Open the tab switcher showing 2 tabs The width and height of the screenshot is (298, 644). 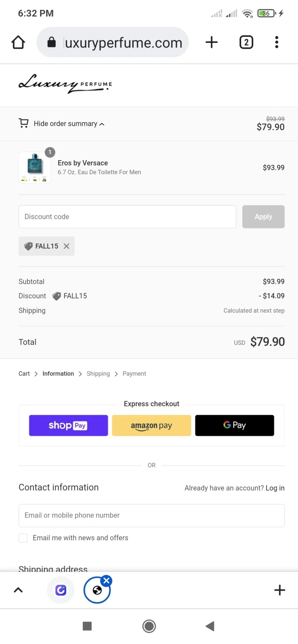(x=246, y=42)
